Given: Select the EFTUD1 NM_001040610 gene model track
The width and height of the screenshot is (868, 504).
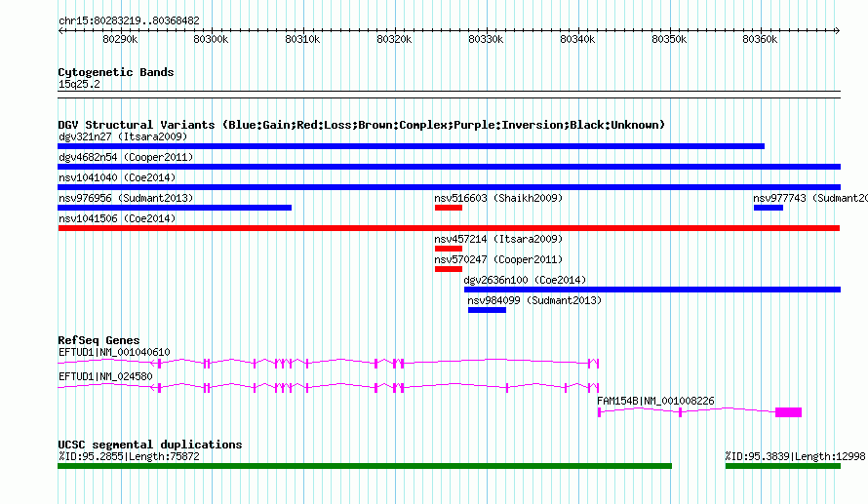Looking at the screenshot, I should click(x=329, y=364).
